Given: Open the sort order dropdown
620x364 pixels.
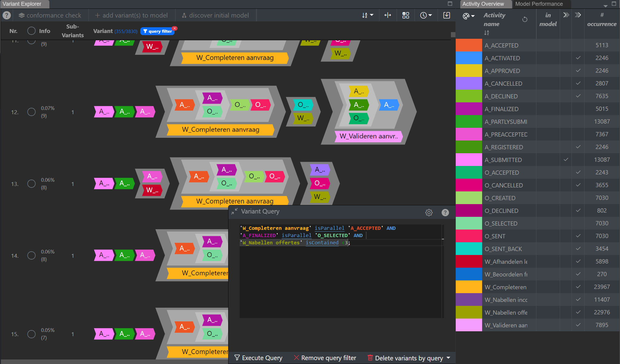Looking at the screenshot, I should tap(368, 15).
